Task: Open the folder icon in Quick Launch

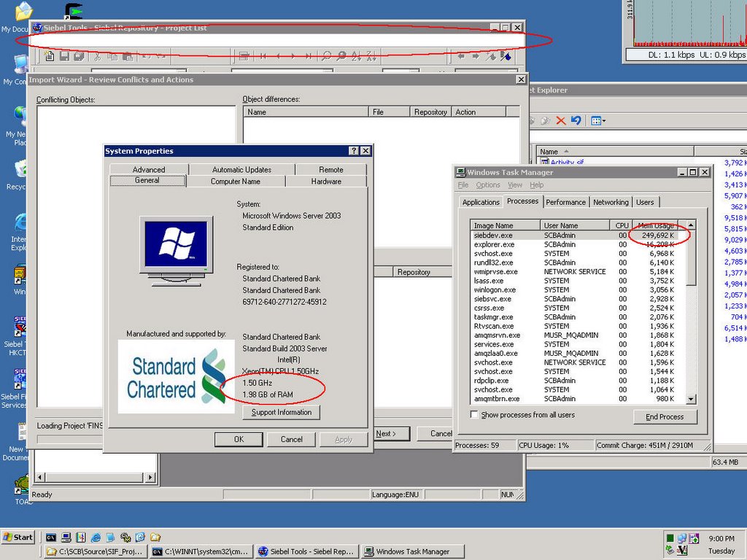Action: (155, 537)
